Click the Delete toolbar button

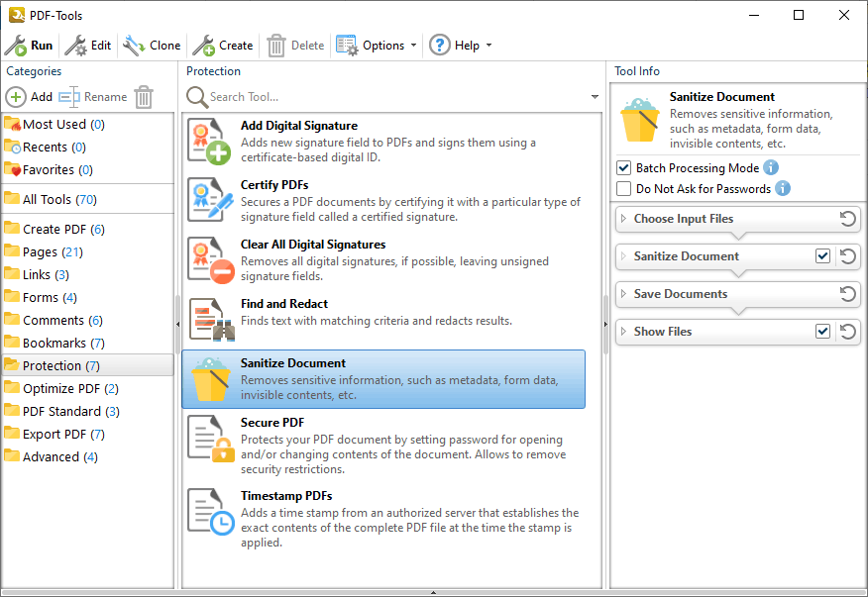click(x=295, y=46)
